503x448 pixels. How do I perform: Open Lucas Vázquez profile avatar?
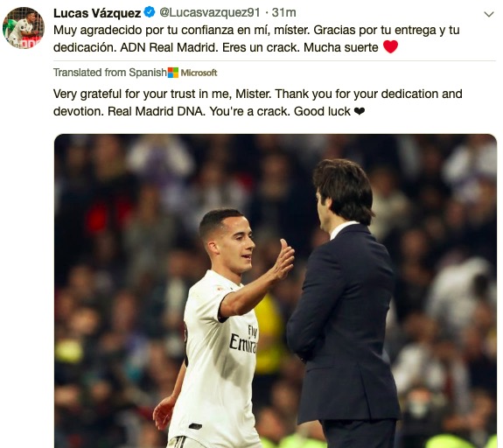[x=23, y=28]
